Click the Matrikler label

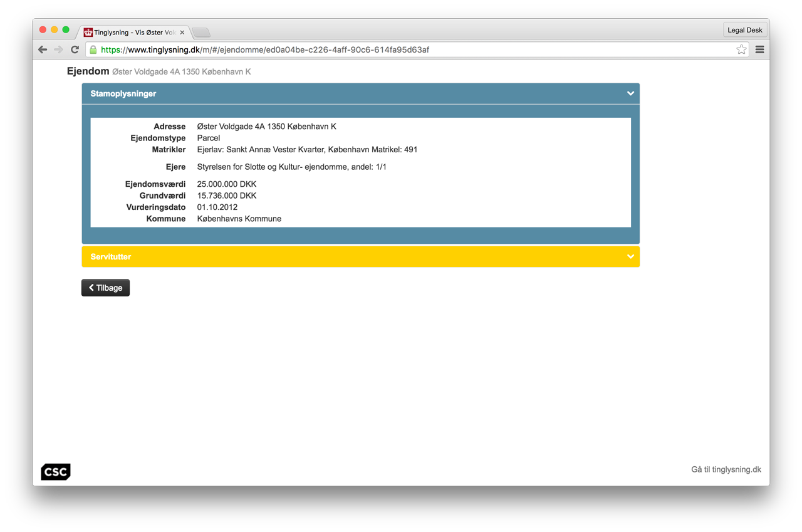169,150
